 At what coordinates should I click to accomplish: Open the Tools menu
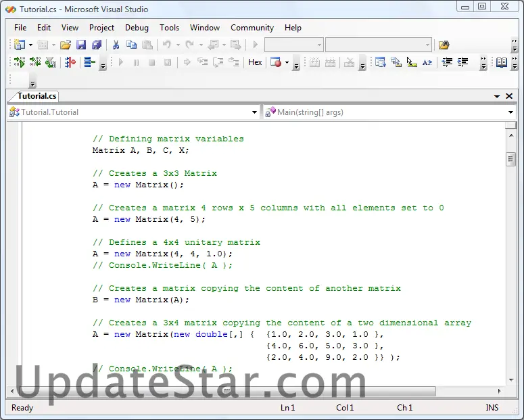[x=170, y=28]
